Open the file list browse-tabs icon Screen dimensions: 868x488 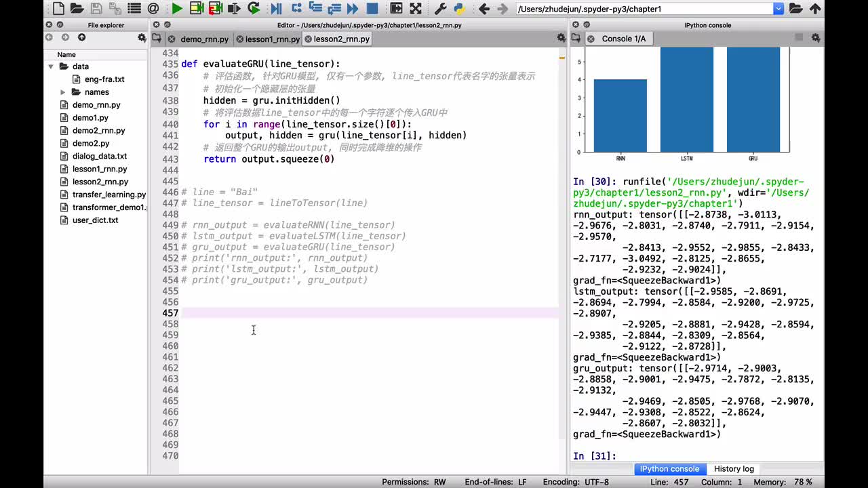134,9
